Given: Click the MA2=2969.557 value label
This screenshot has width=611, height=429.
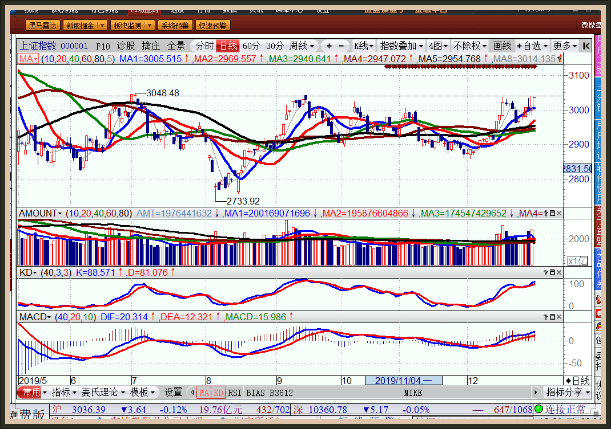Looking at the screenshot, I should pos(225,59).
